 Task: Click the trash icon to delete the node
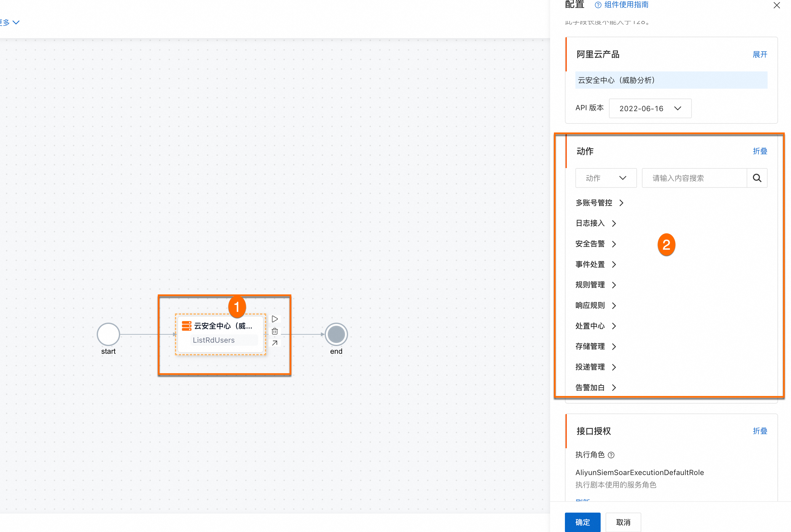pyautogui.click(x=275, y=331)
